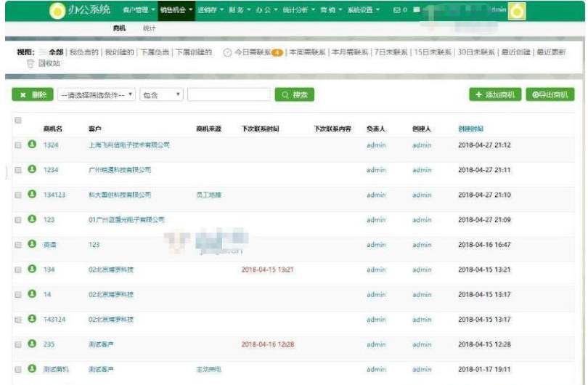Click the 办公系统 logo icon
Image resolution: width=588 pixels, height=385 pixels.
pyautogui.click(x=57, y=10)
